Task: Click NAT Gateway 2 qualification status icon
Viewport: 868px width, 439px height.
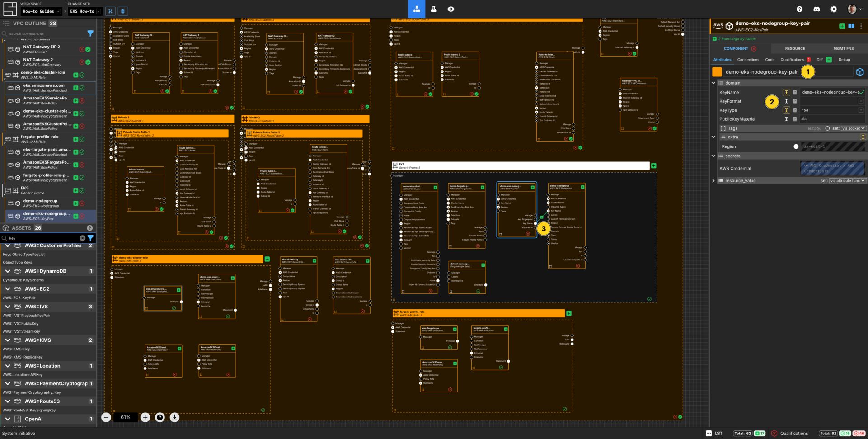Action: (x=82, y=62)
